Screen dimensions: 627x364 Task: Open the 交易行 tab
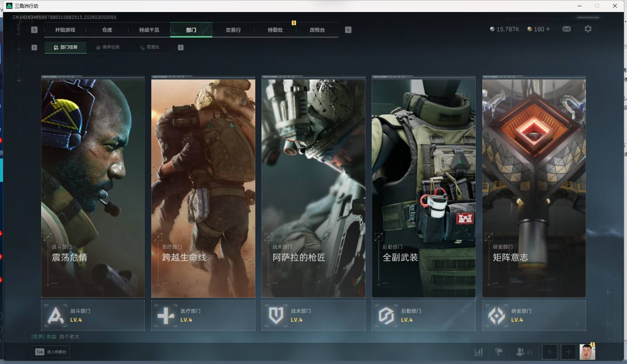coord(233,30)
